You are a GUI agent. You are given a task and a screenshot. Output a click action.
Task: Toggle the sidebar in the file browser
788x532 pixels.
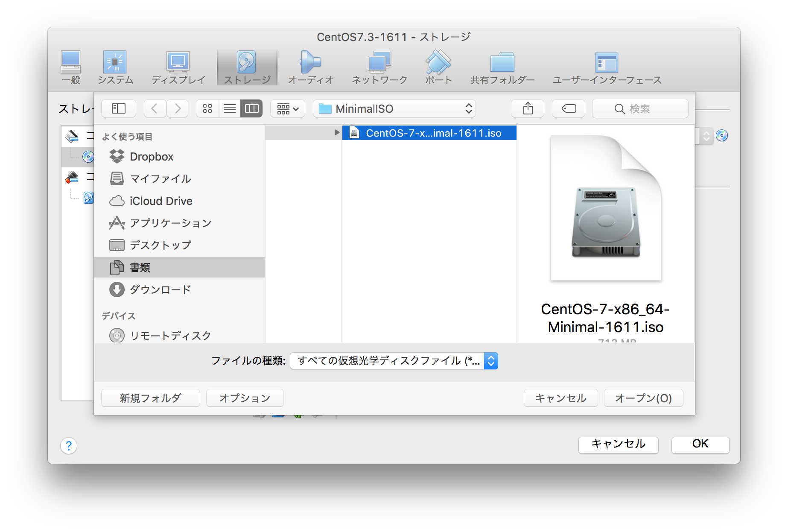point(118,108)
